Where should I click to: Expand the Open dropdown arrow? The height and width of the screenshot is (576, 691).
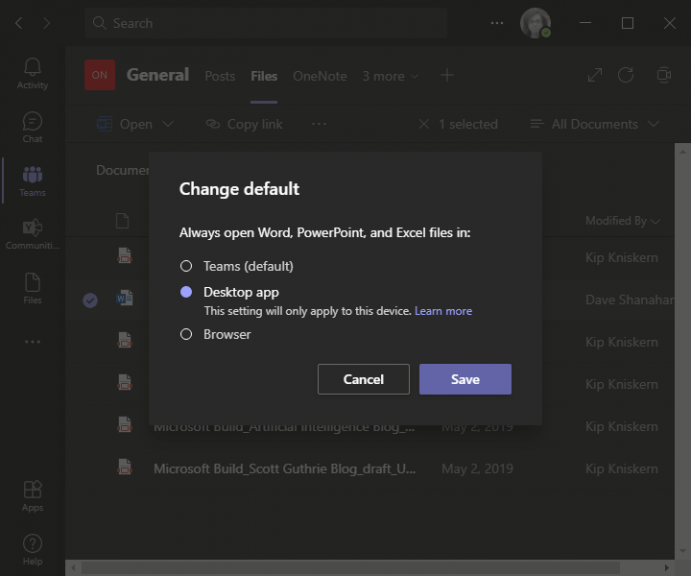(168, 124)
